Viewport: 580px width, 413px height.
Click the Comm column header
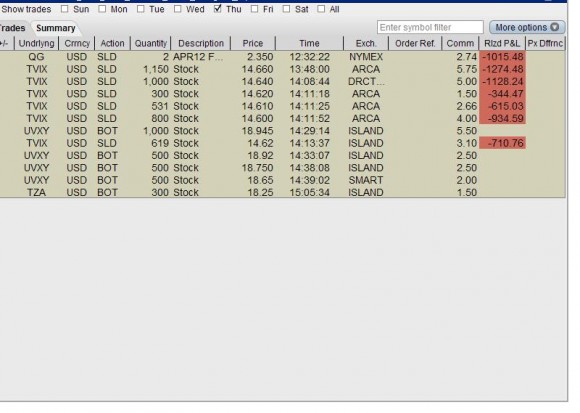[x=460, y=43]
